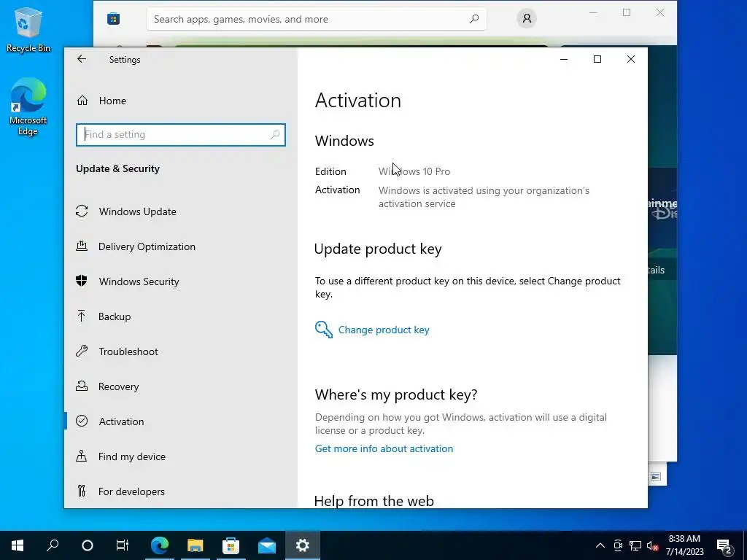Open taskbar Search
Screen dimensions: 747x560
(53, 545)
